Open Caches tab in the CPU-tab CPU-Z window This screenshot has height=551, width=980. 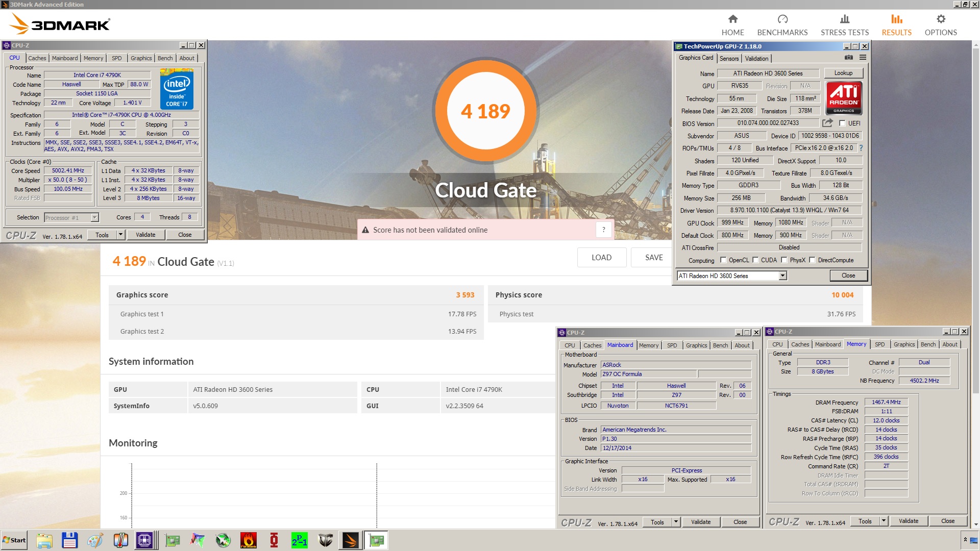[x=37, y=58]
